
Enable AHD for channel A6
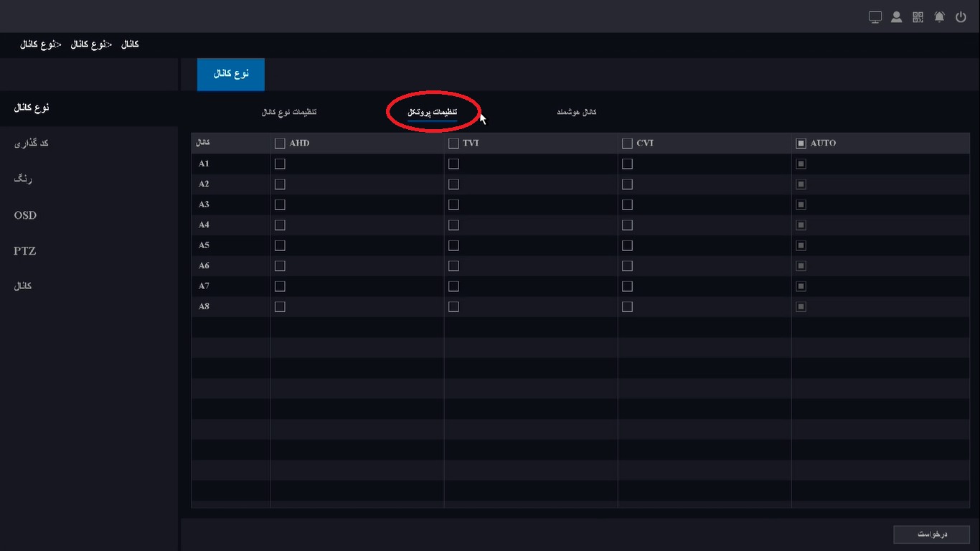click(x=280, y=266)
